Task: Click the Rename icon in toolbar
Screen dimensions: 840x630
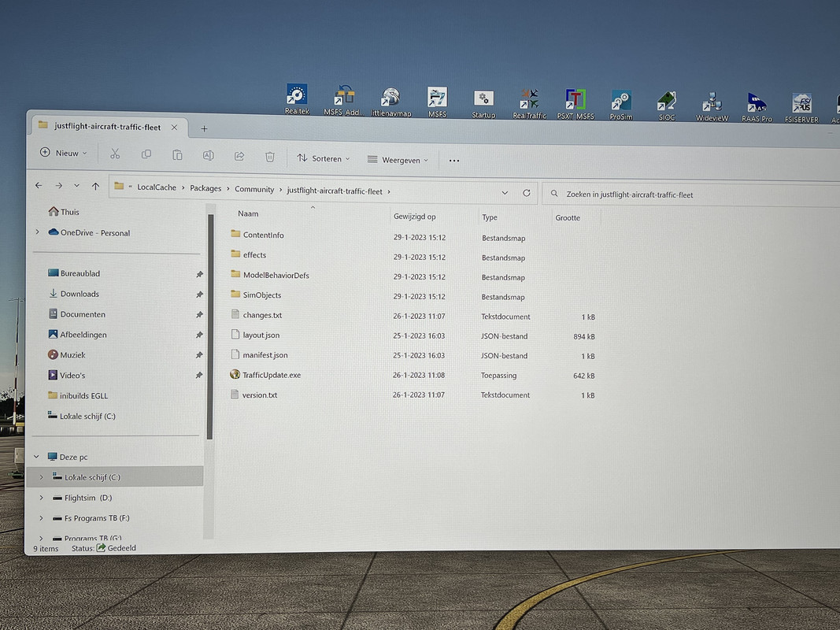Action: click(x=208, y=155)
